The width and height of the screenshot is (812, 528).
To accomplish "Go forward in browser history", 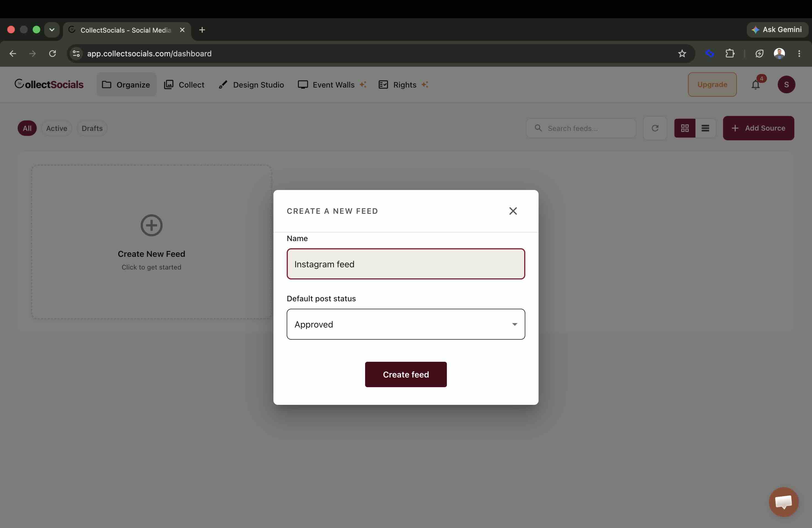I will (x=32, y=54).
